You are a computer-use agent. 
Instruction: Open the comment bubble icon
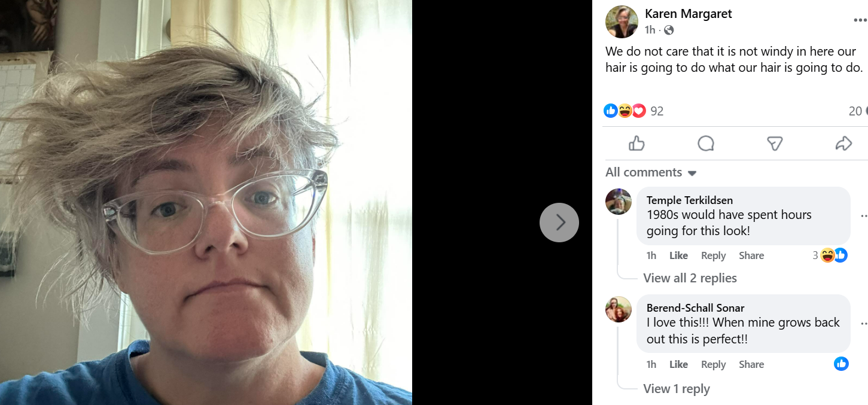point(706,144)
